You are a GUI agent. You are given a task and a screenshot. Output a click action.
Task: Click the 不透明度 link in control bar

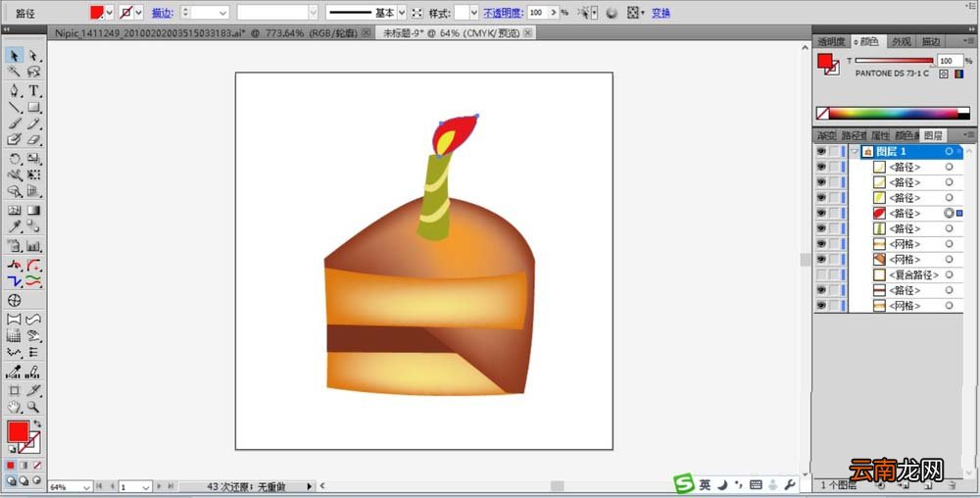[503, 13]
